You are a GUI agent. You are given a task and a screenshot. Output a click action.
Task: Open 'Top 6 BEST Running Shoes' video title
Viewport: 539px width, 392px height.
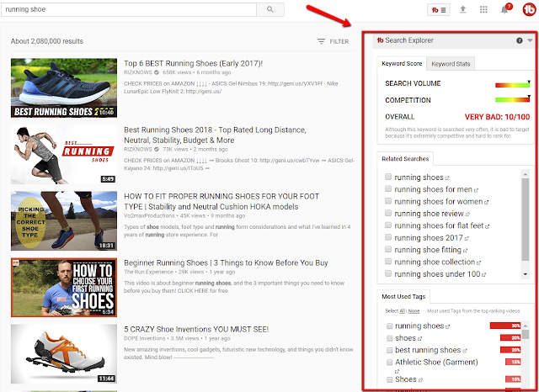pyautogui.click(x=193, y=63)
